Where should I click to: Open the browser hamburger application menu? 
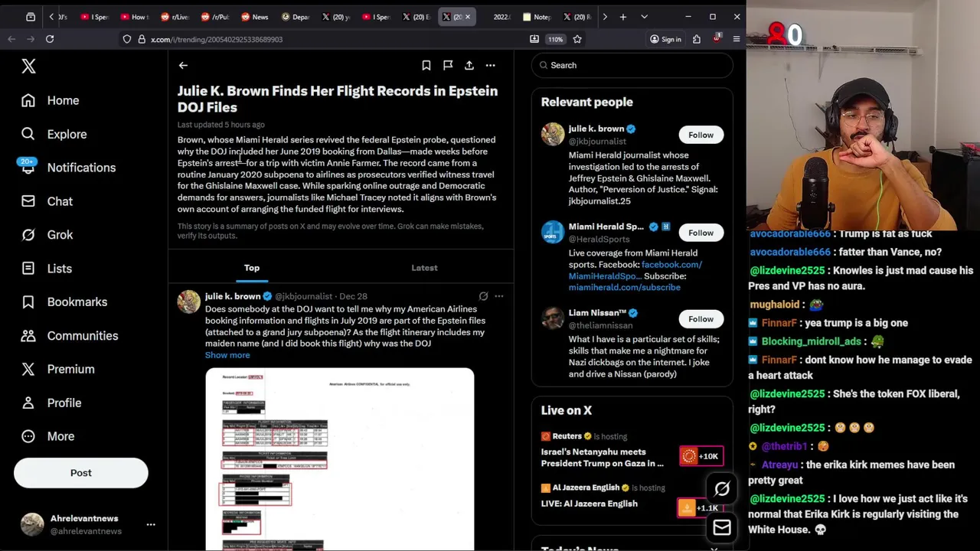pyautogui.click(x=737, y=39)
